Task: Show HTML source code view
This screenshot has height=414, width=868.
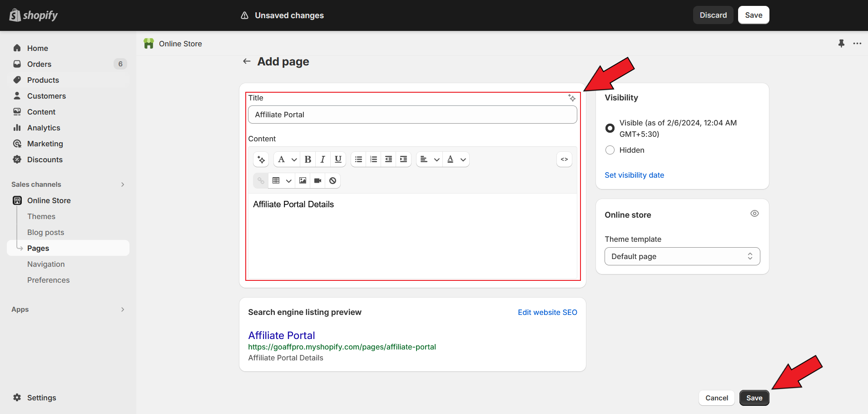Action: (x=564, y=160)
